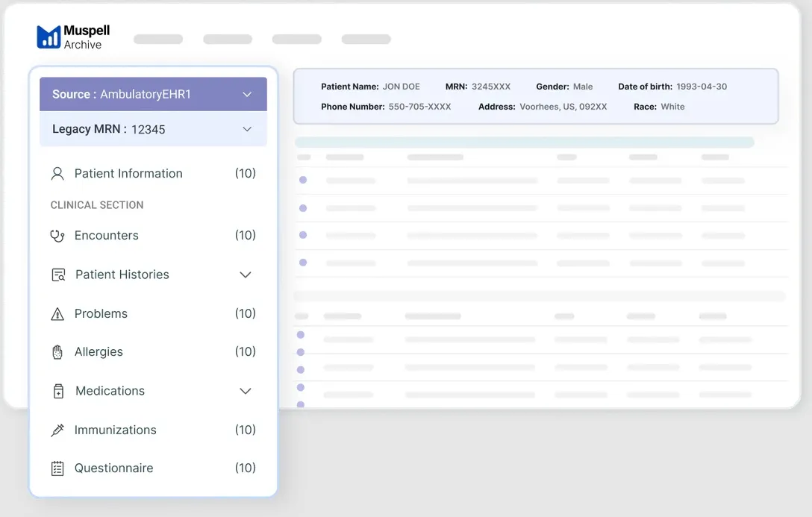Image resolution: width=812 pixels, height=517 pixels.
Task: Click the Problems warning triangle icon
Action: pos(57,314)
